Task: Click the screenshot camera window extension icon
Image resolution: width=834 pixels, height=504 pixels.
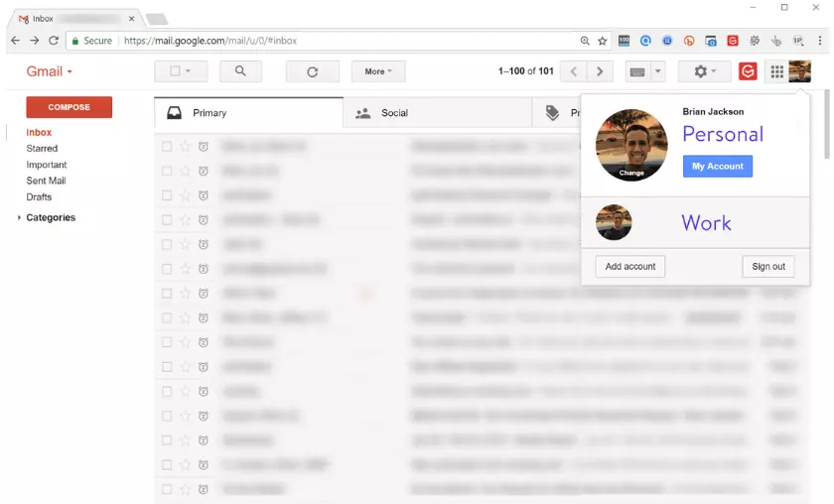Action: point(711,41)
